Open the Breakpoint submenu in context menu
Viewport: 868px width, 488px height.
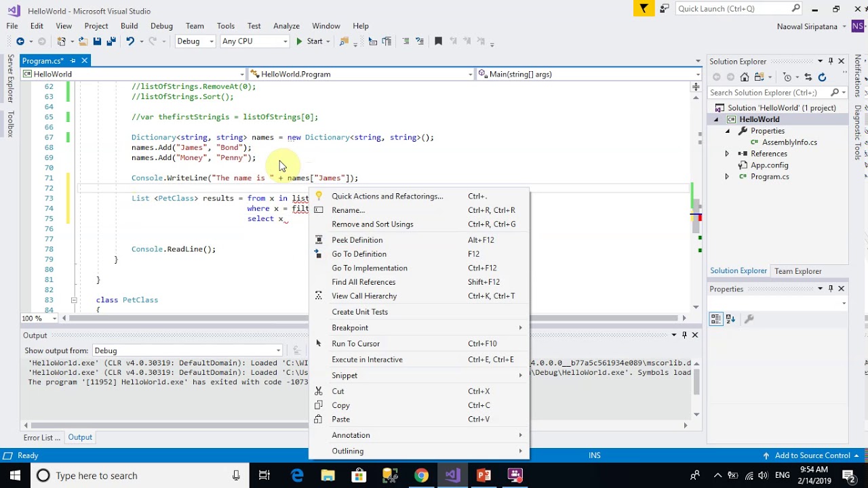click(x=418, y=327)
